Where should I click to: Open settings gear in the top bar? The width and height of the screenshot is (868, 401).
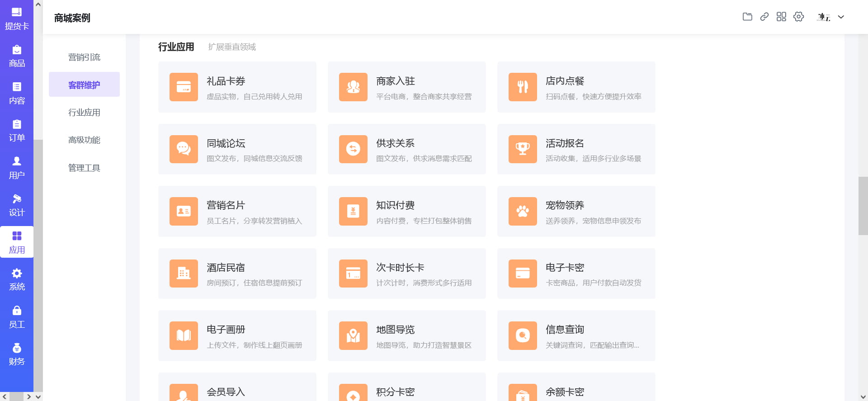799,17
